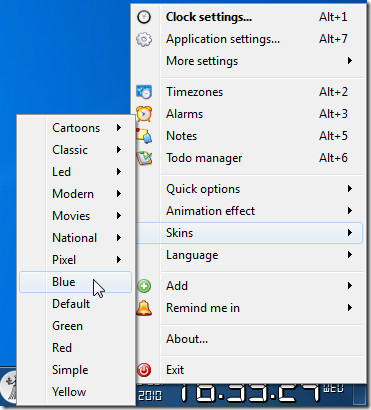Click the Alarms alarm-clock icon
371x410 pixels.
(x=144, y=114)
